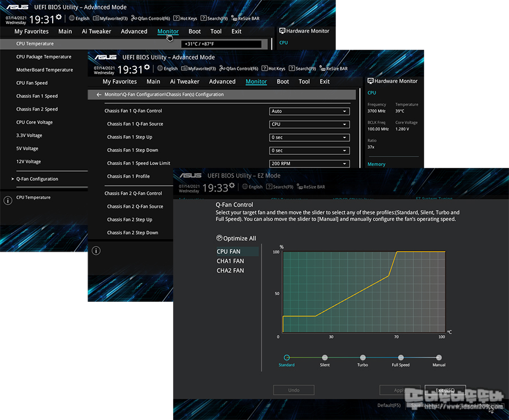509x420 pixels.
Task: Click the Exit (ESC) button
Action: (445, 390)
